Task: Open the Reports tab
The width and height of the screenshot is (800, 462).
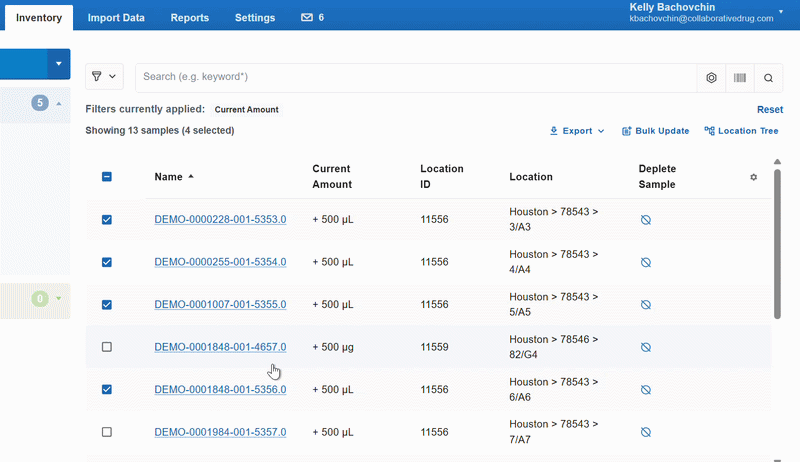Action: 190,17
